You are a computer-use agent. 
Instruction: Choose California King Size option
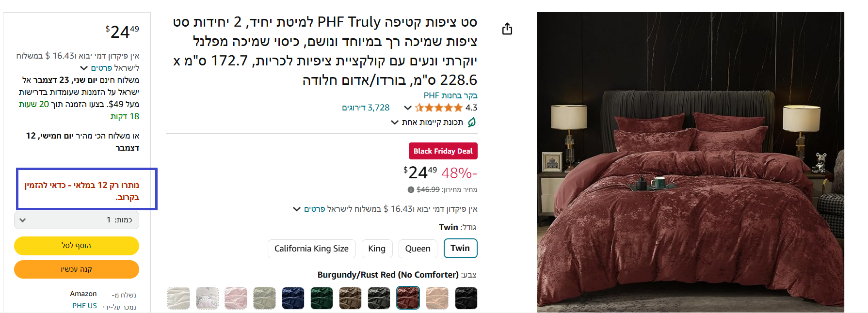coord(311,249)
